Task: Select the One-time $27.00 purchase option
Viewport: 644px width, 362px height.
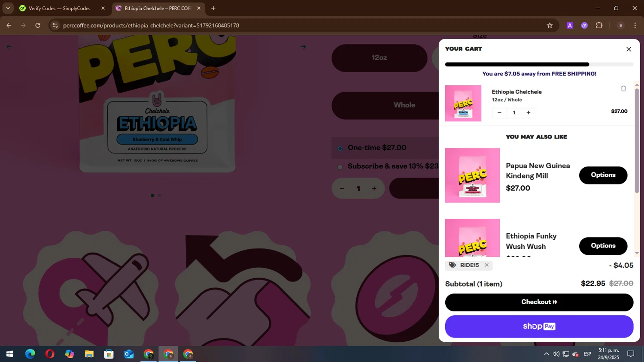Action: click(340, 148)
